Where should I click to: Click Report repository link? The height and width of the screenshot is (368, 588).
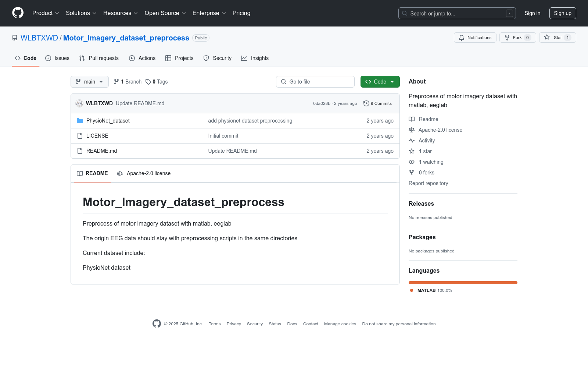(428, 183)
